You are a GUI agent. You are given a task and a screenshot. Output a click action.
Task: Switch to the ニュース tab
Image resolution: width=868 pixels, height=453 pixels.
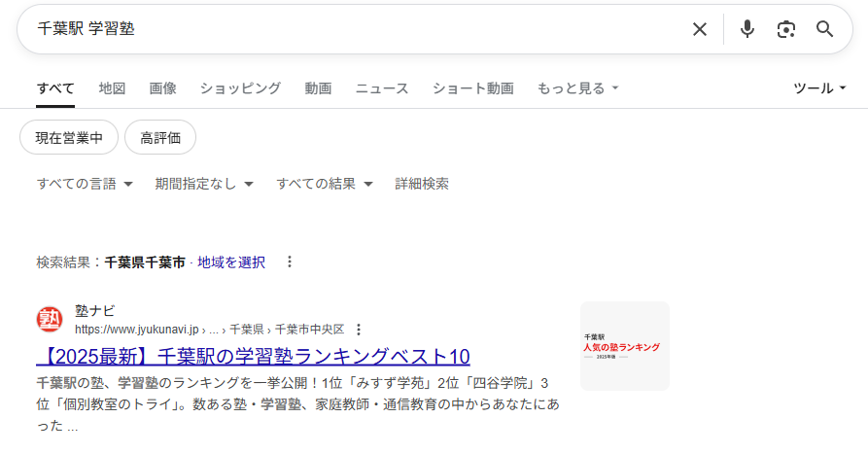click(382, 88)
